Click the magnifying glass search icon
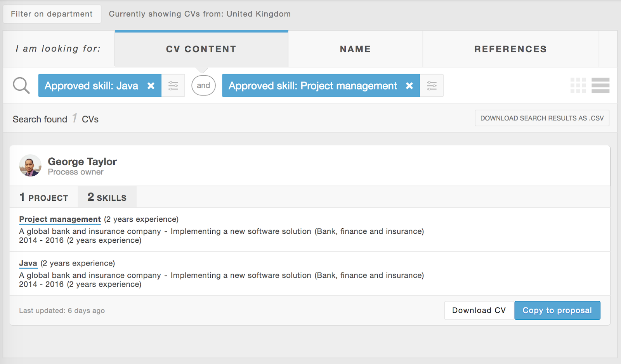 21,86
